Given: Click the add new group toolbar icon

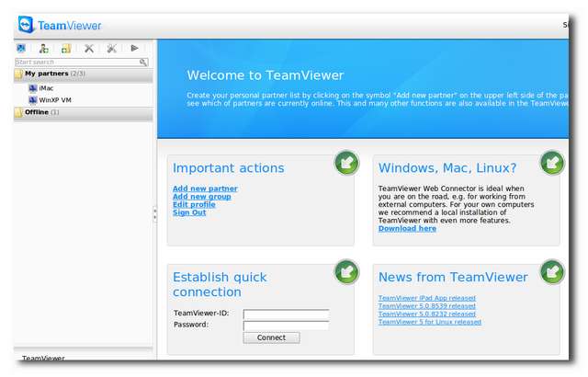Looking at the screenshot, I should (x=65, y=49).
